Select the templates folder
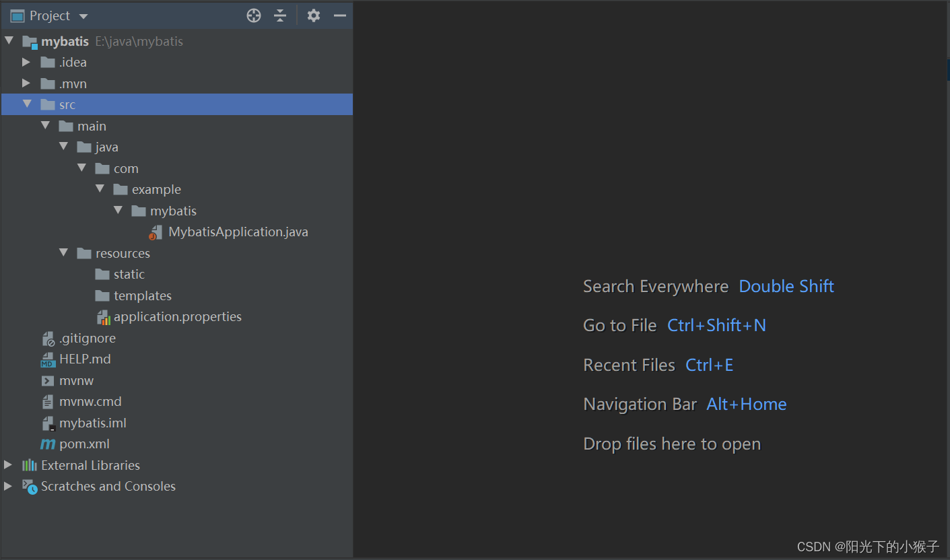950x560 pixels. (142, 295)
